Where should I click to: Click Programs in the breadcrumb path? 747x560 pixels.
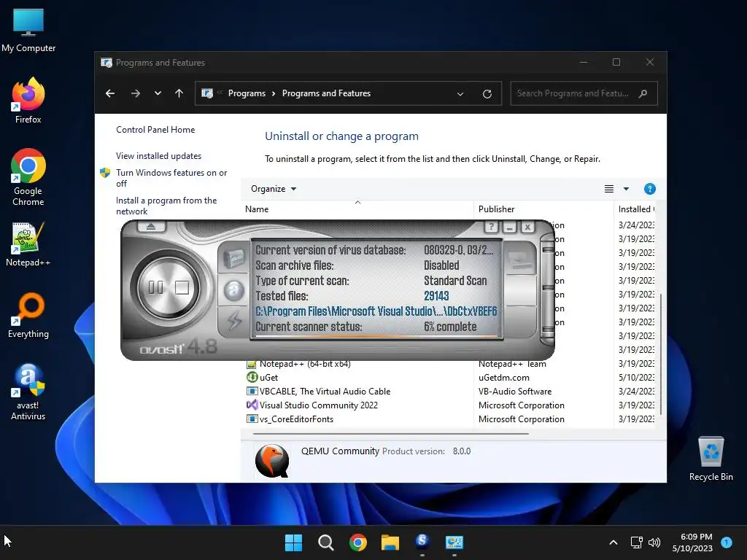247,93
